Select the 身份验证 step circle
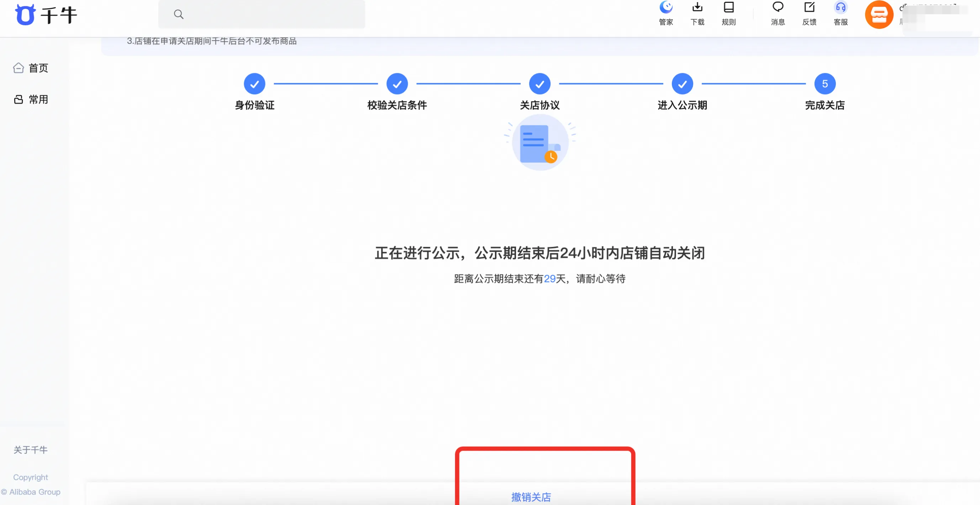 tap(254, 84)
